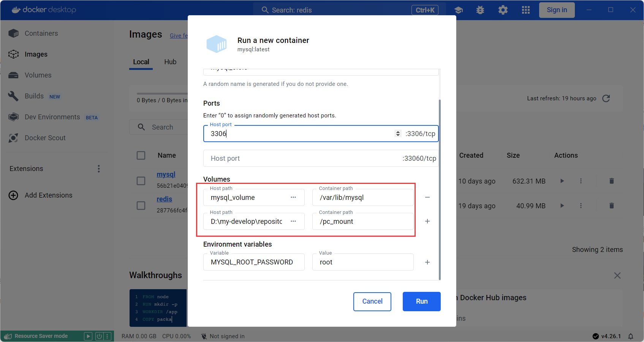Open the Troubleshoot bug icon

point(480,10)
